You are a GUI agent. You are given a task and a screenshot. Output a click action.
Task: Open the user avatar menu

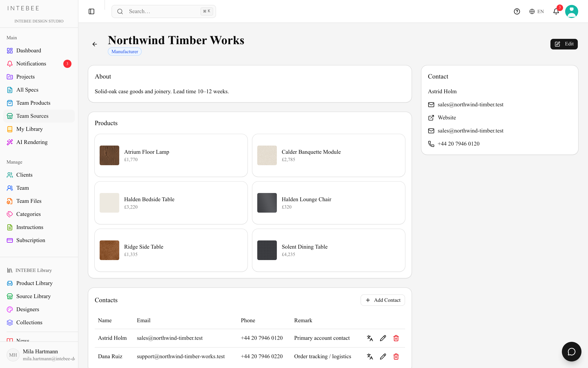coord(571,11)
